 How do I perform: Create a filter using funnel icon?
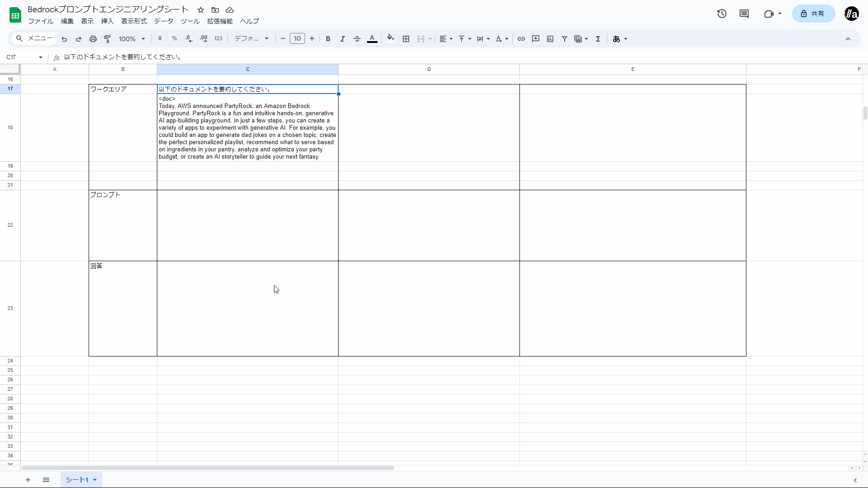pos(565,39)
